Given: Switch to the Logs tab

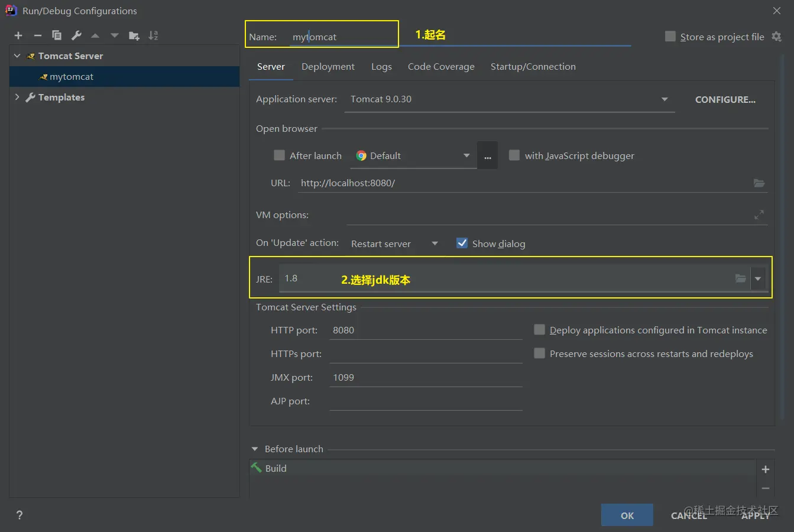Looking at the screenshot, I should [381, 67].
